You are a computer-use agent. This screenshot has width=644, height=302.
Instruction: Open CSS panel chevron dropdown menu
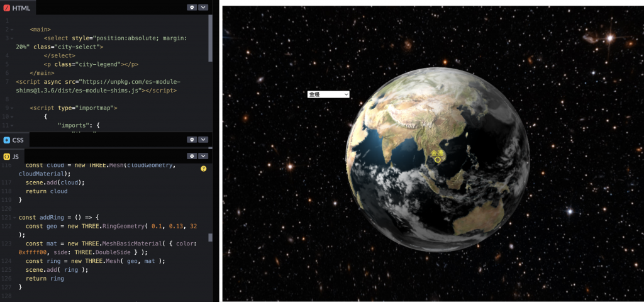tap(203, 140)
